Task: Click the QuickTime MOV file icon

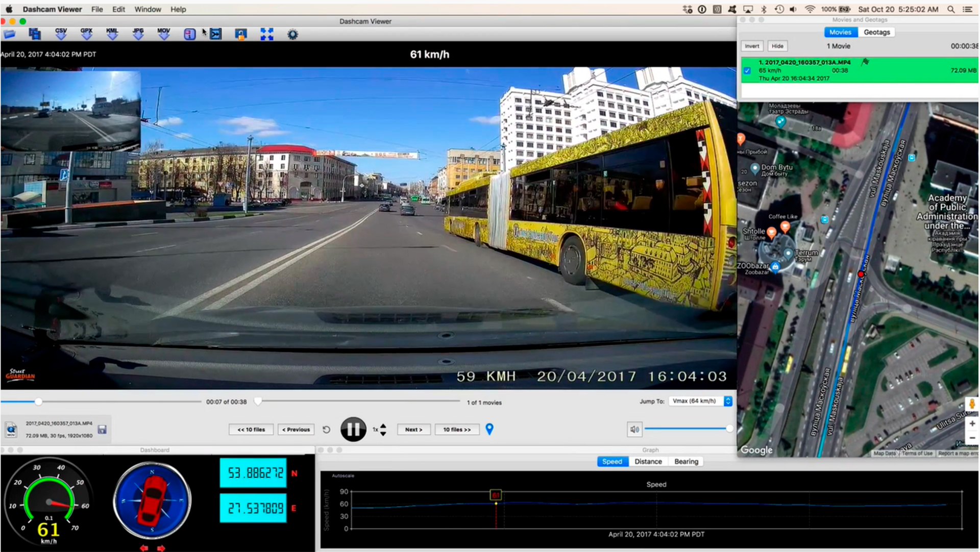Action: click(x=11, y=430)
